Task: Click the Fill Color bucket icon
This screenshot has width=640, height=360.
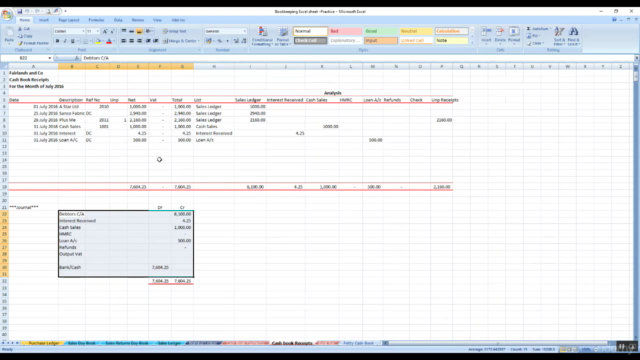Action: (98, 41)
